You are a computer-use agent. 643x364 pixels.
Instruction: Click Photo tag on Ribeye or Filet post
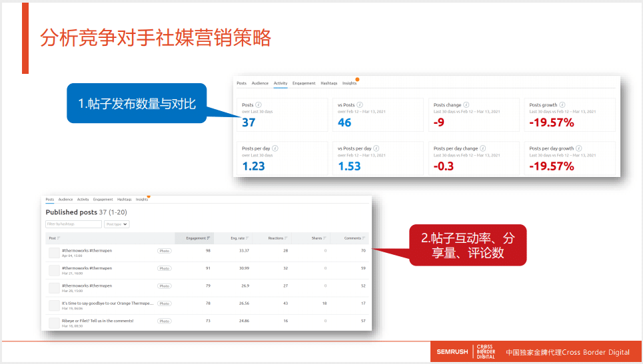(165, 321)
